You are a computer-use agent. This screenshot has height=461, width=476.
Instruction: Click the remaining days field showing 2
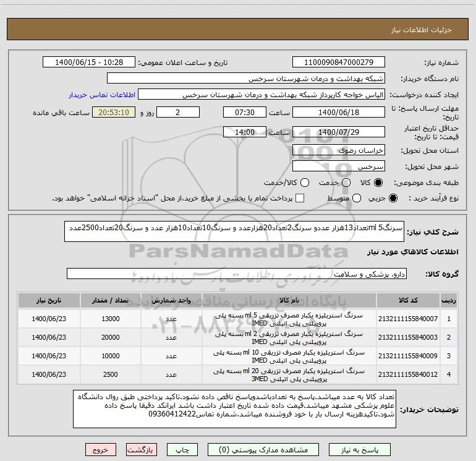point(178,112)
